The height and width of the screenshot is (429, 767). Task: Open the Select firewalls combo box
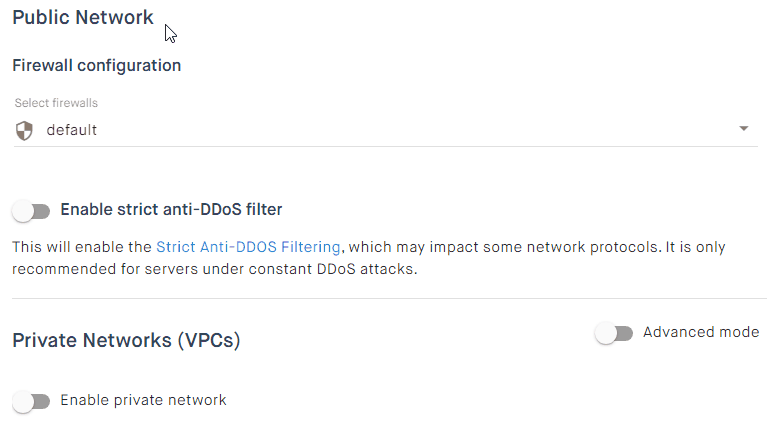pyautogui.click(x=385, y=130)
